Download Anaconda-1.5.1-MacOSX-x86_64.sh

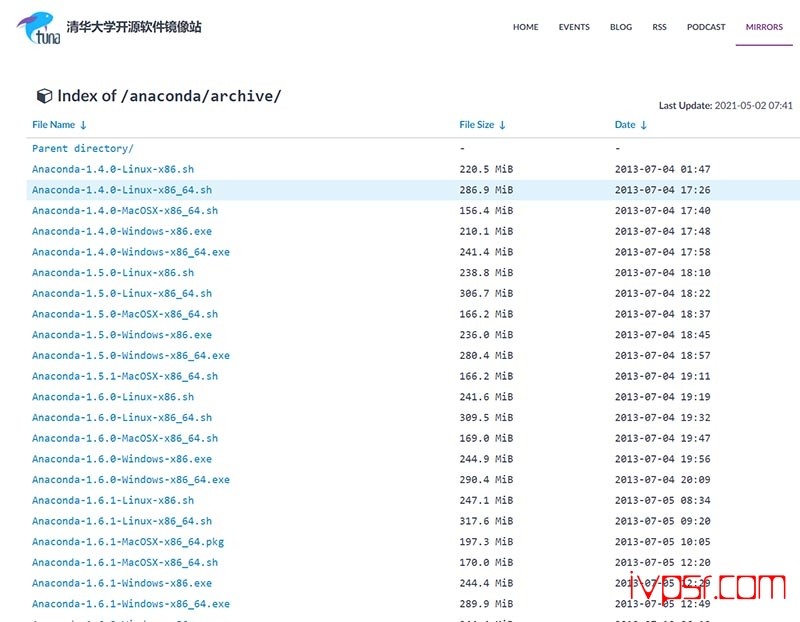[x=125, y=376]
